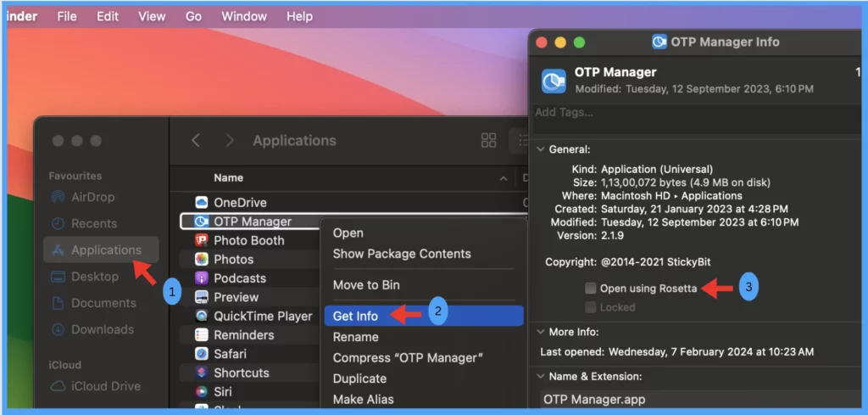Click the OTP Manager.app name field
The height and width of the screenshot is (415, 868).
[701, 400]
